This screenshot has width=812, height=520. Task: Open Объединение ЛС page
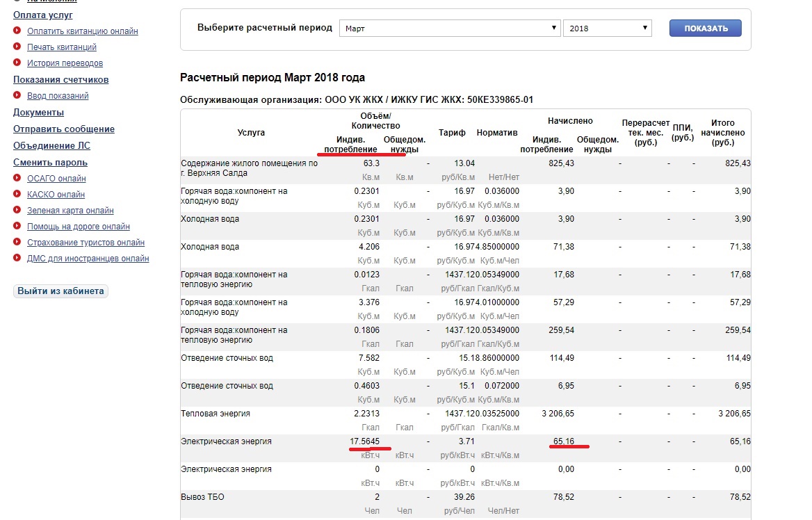coord(51,145)
